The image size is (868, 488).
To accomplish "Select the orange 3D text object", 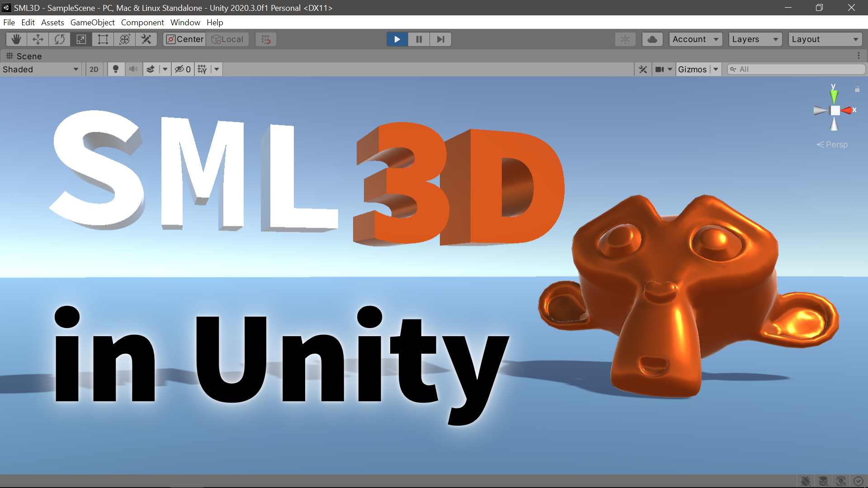I will pyautogui.click(x=459, y=184).
